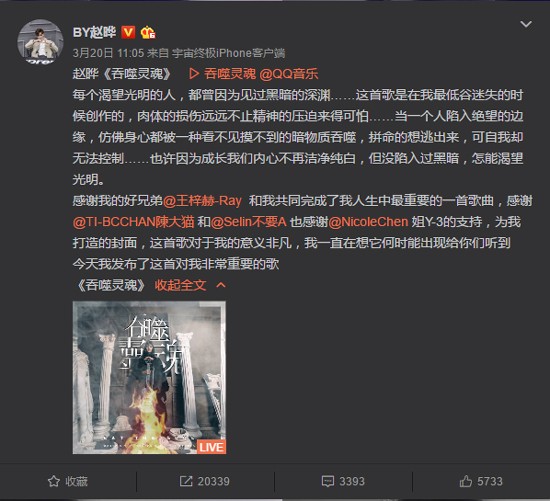Open the post options chevron menu

tap(526, 24)
